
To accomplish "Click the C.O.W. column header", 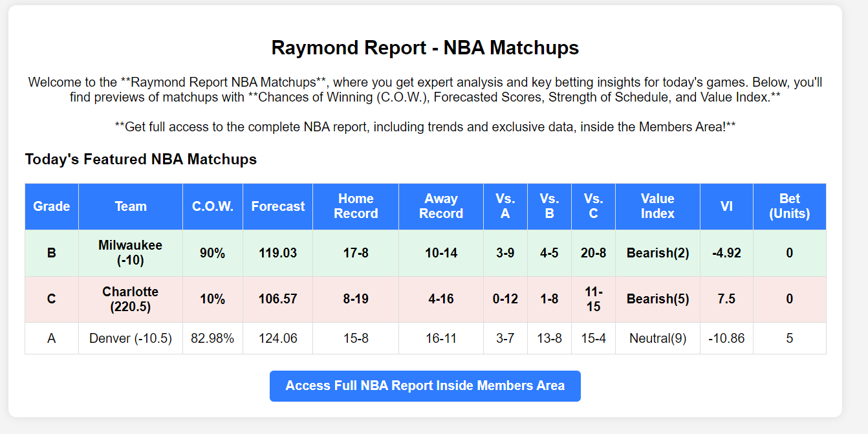I will tap(213, 206).
